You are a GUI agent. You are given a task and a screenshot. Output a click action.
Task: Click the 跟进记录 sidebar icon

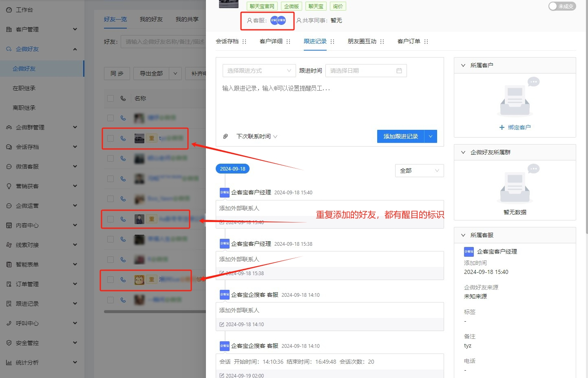pos(9,304)
